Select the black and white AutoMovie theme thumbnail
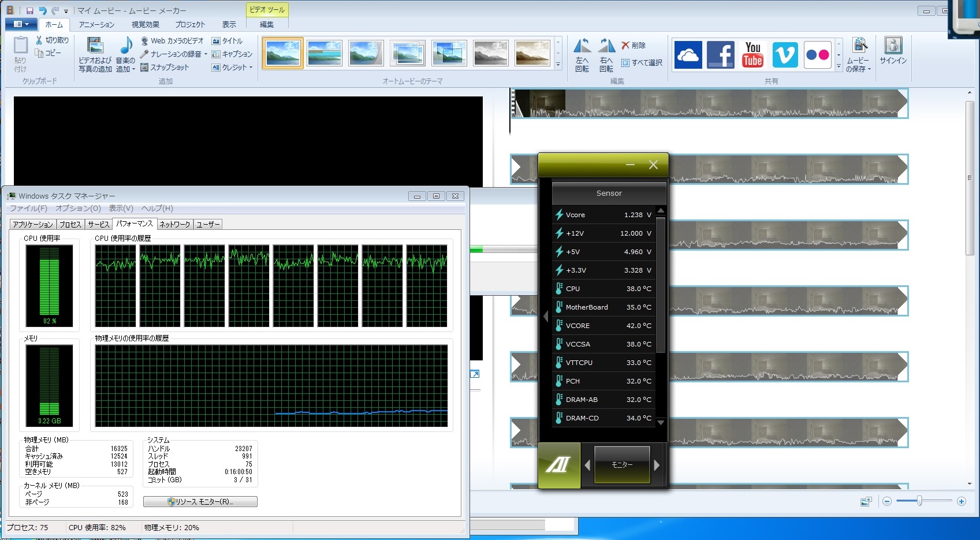 (x=490, y=53)
